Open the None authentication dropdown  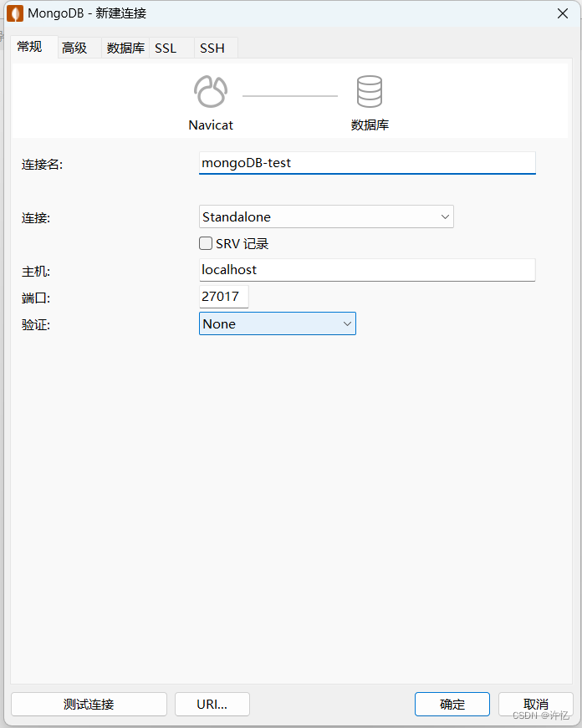[x=278, y=323]
